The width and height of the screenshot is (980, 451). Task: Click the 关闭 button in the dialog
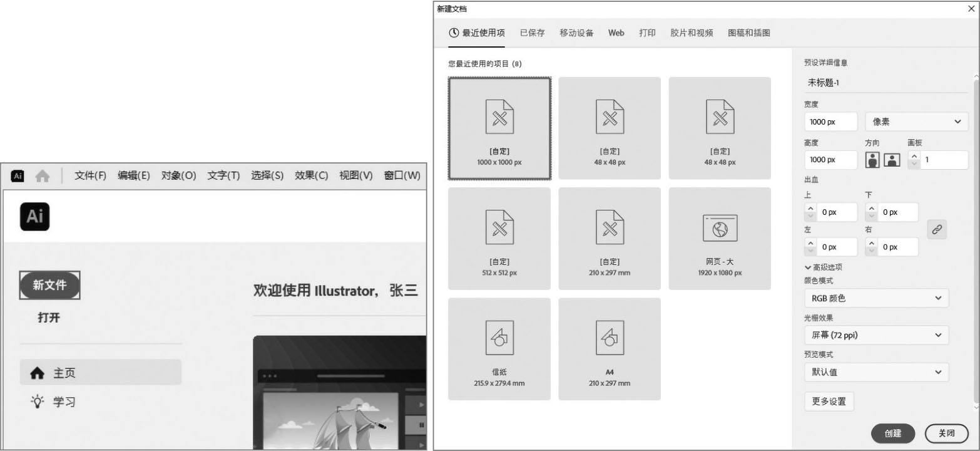(947, 433)
